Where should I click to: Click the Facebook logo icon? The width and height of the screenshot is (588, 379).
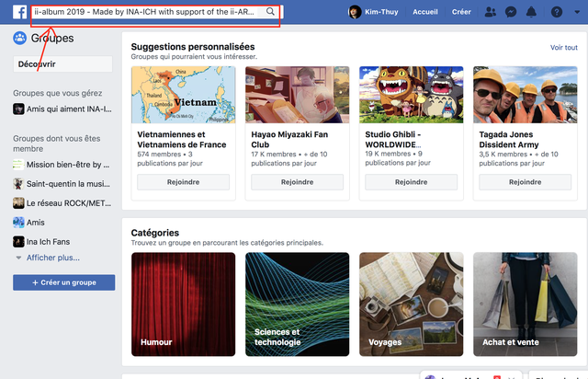point(17,12)
